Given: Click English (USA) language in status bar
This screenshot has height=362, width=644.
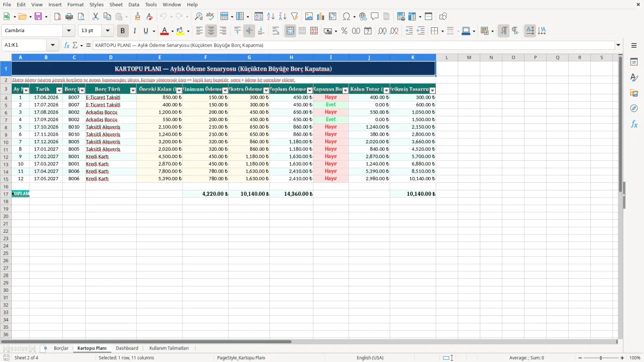Looking at the screenshot, I should click(x=370, y=358).
